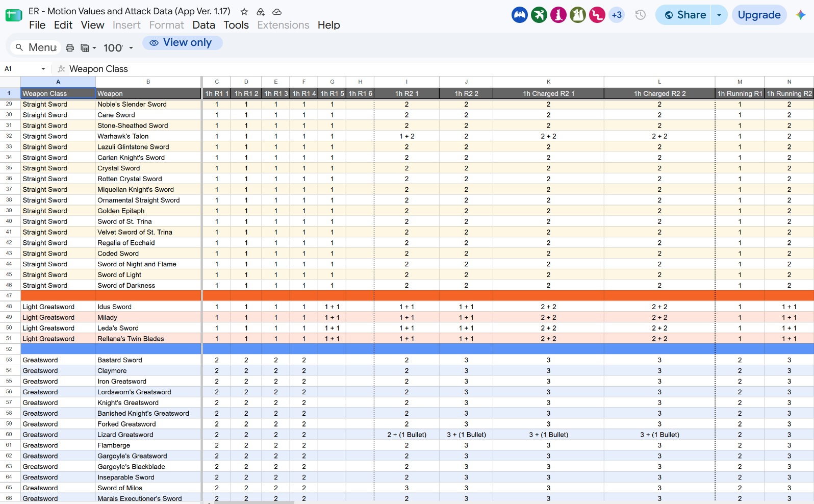The image size is (814, 504).
Task: Click the add to Drive icon
Action: click(x=261, y=12)
